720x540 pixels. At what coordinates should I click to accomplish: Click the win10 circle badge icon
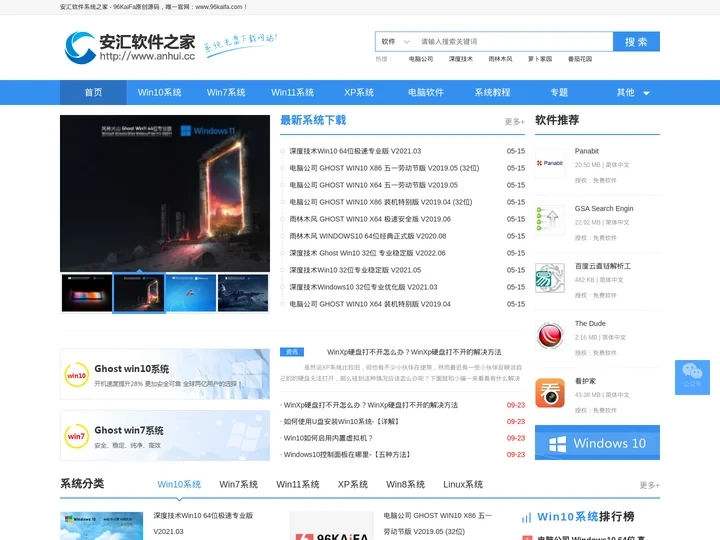click(x=76, y=375)
